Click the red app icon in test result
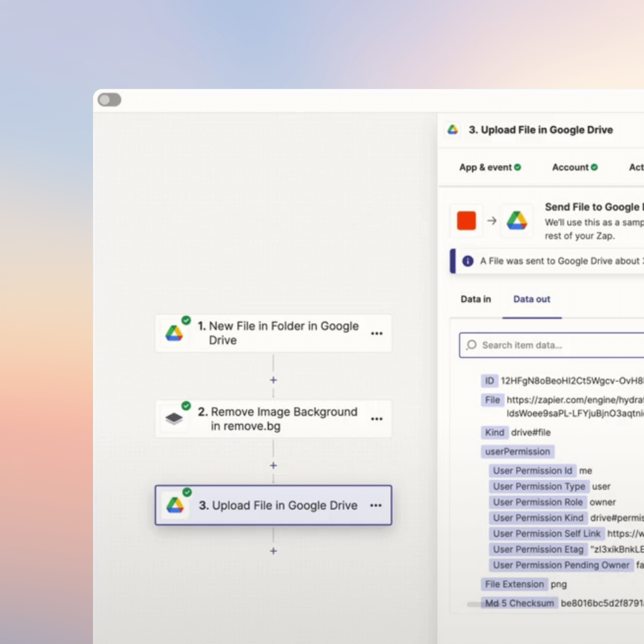This screenshot has width=644, height=644. [466, 220]
